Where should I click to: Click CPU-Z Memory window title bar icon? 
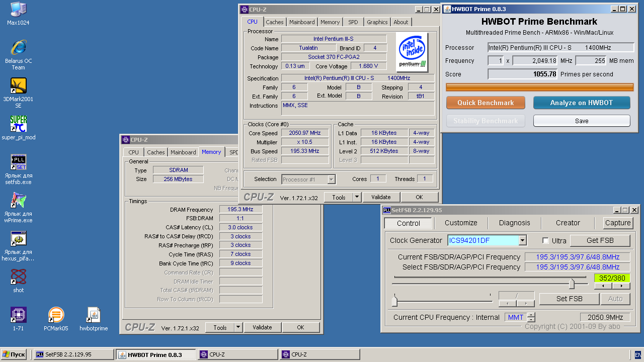[125, 140]
